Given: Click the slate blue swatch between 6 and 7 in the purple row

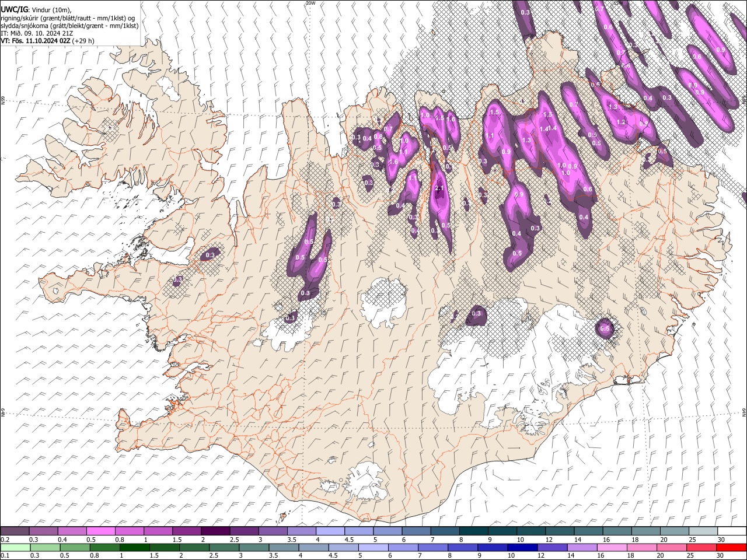Looking at the screenshot, I should (416, 531).
